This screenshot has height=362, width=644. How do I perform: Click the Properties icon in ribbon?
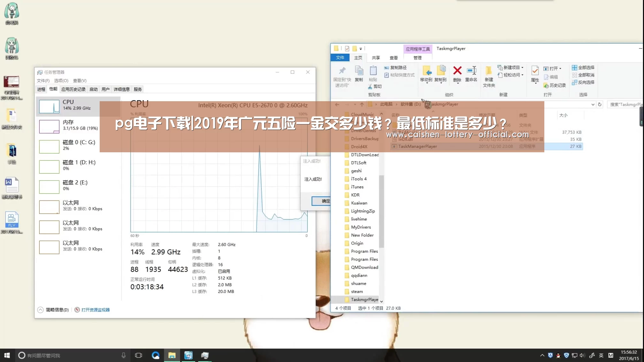click(535, 71)
